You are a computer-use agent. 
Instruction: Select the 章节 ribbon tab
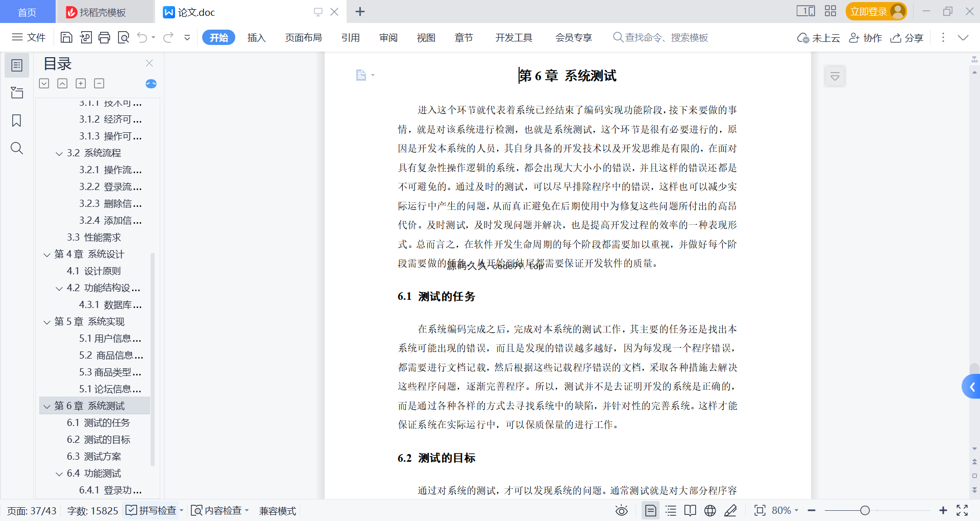tap(464, 37)
